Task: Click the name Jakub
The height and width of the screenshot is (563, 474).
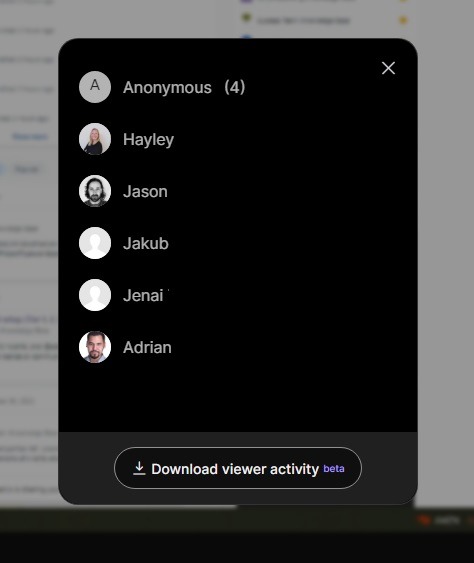Action: pyautogui.click(x=146, y=243)
